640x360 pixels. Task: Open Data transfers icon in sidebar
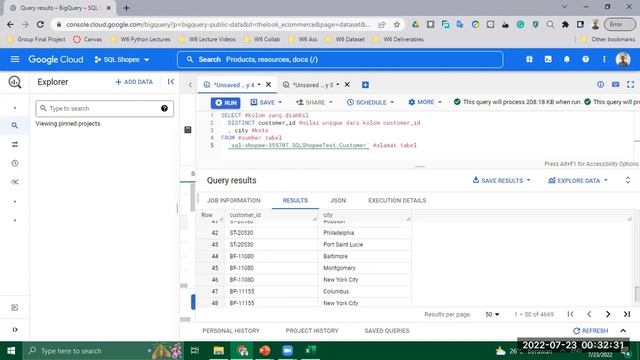point(15,144)
